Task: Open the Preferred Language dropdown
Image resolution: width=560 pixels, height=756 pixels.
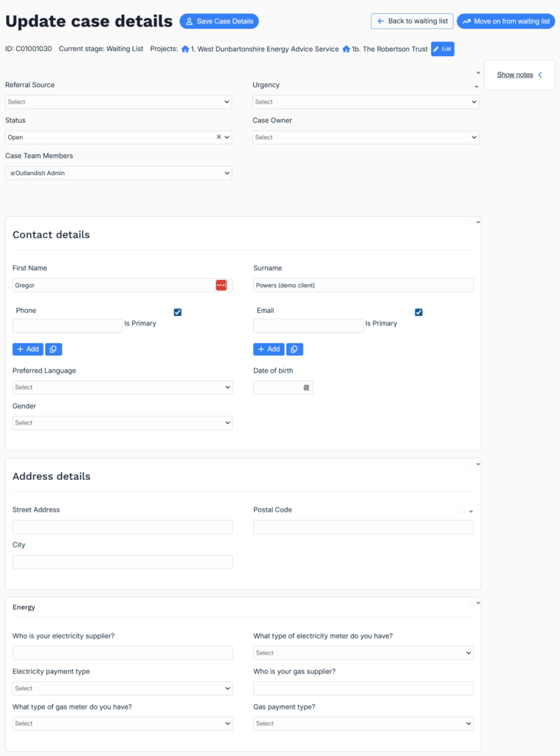Action: click(122, 388)
